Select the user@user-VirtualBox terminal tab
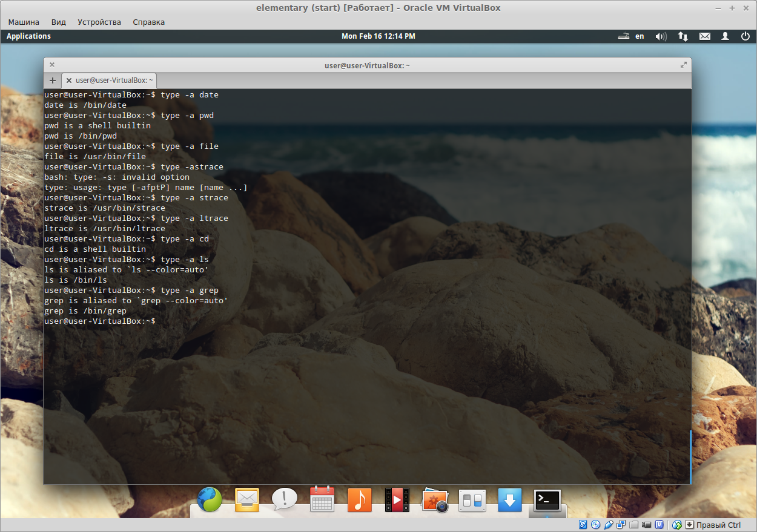The image size is (757, 532). (110, 80)
